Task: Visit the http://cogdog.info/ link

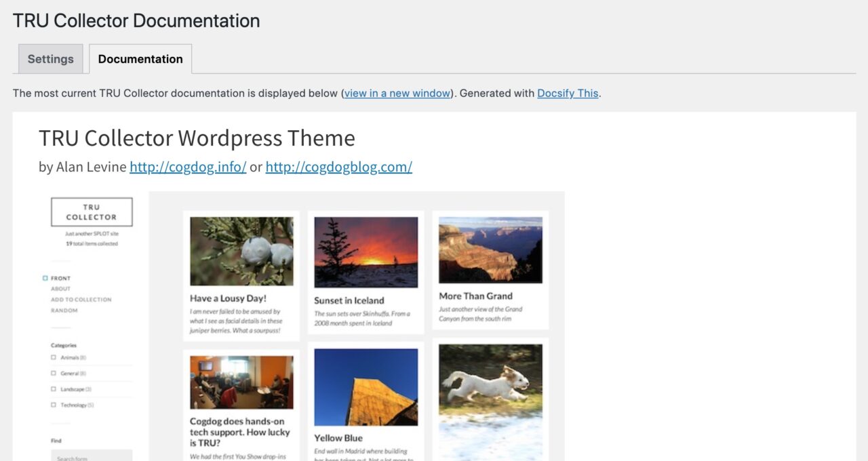Action: [x=188, y=167]
